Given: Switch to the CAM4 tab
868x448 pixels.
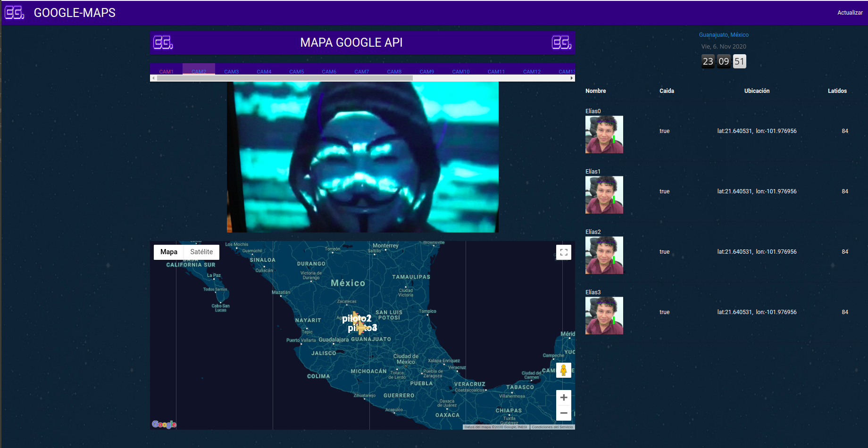Looking at the screenshot, I should (x=264, y=69).
